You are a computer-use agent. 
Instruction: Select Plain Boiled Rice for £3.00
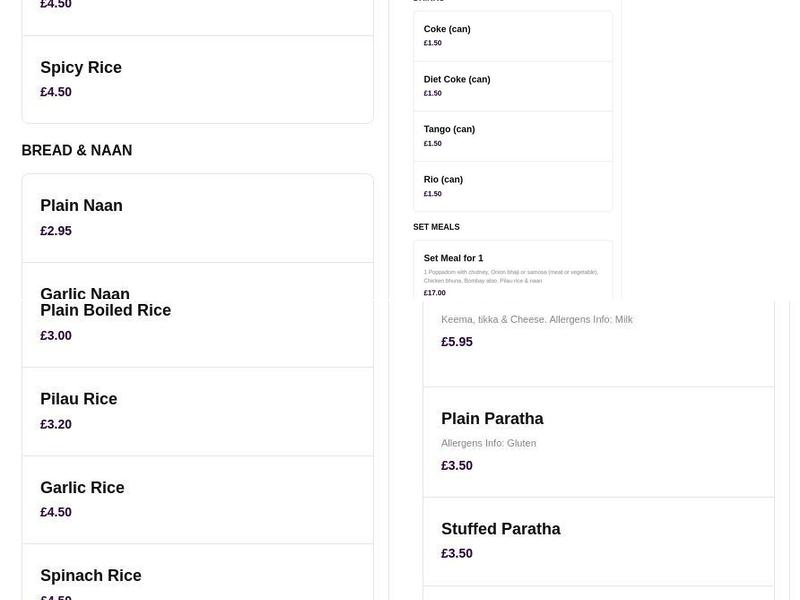(197, 323)
